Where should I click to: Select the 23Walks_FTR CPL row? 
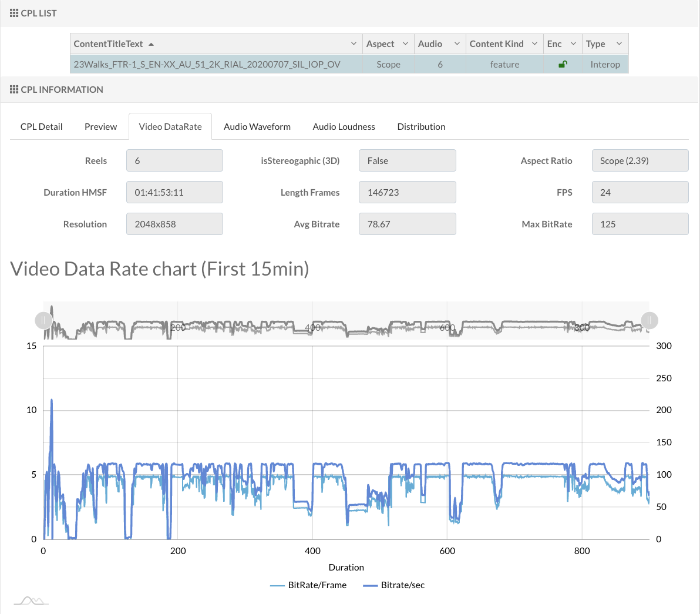click(x=206, y=64)
